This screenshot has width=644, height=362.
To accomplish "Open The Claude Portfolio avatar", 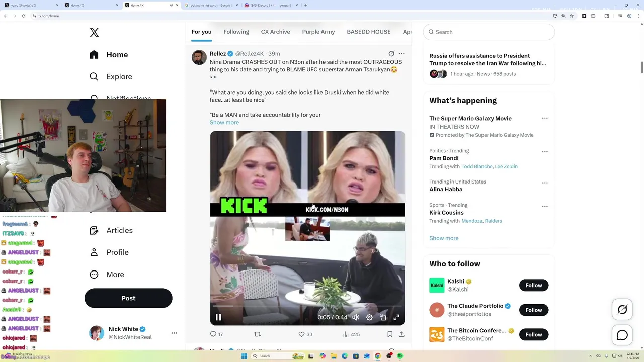I will pyautogui.click(x=437, y=310).
